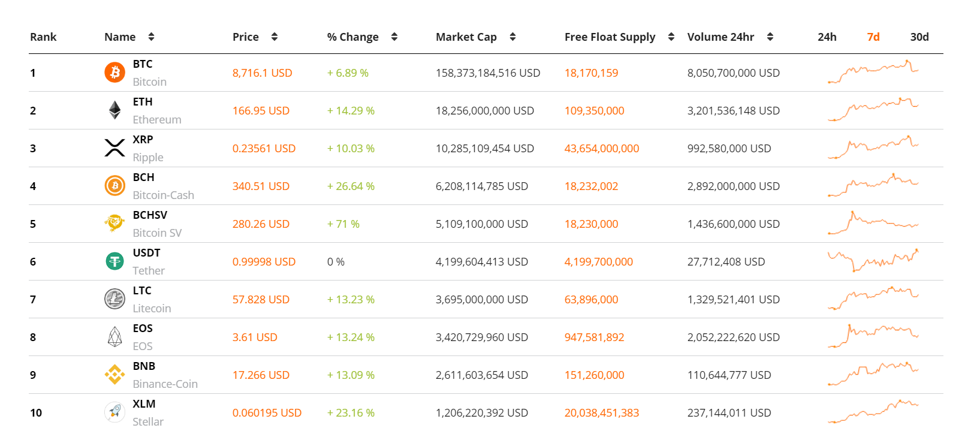Viewport: 980px width, 431px height.
Task: Click the Binance Coin logo icon
Action: click(x=114, y=375)
